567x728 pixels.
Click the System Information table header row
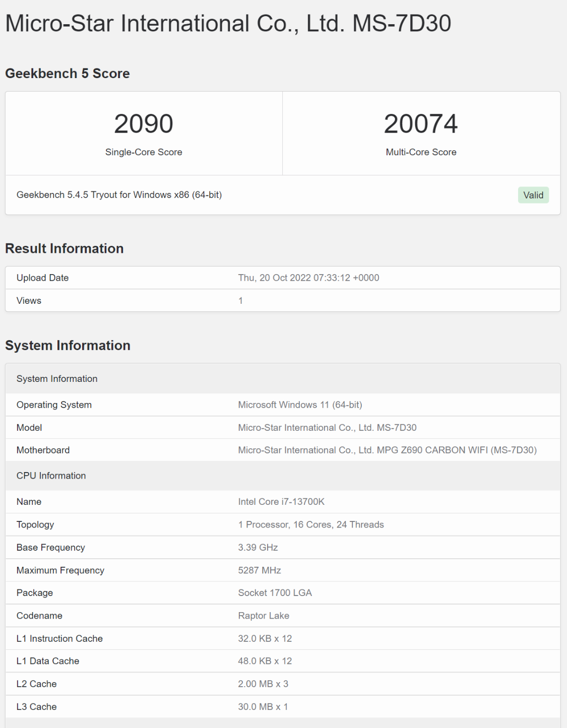pos(283,379)
